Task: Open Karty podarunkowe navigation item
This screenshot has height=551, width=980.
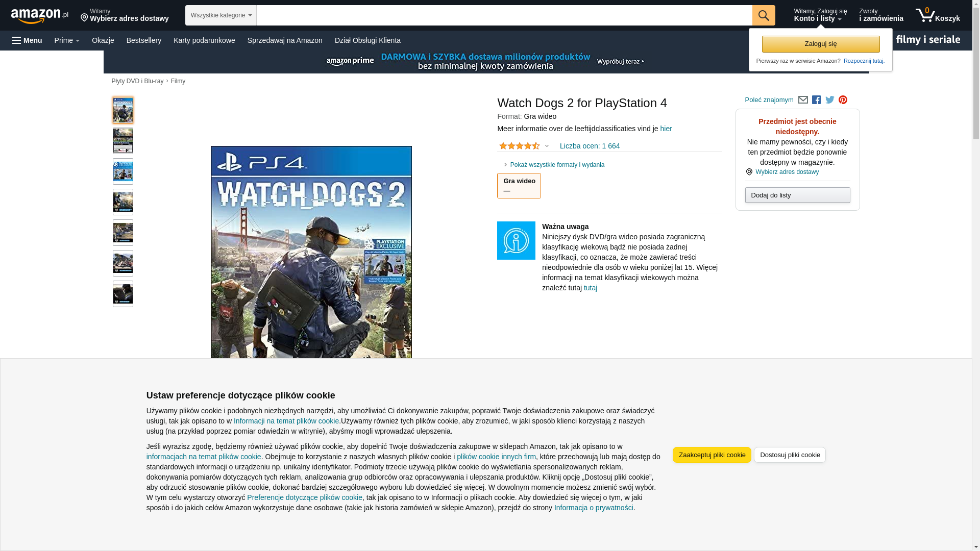Action: tap(204, 40)
